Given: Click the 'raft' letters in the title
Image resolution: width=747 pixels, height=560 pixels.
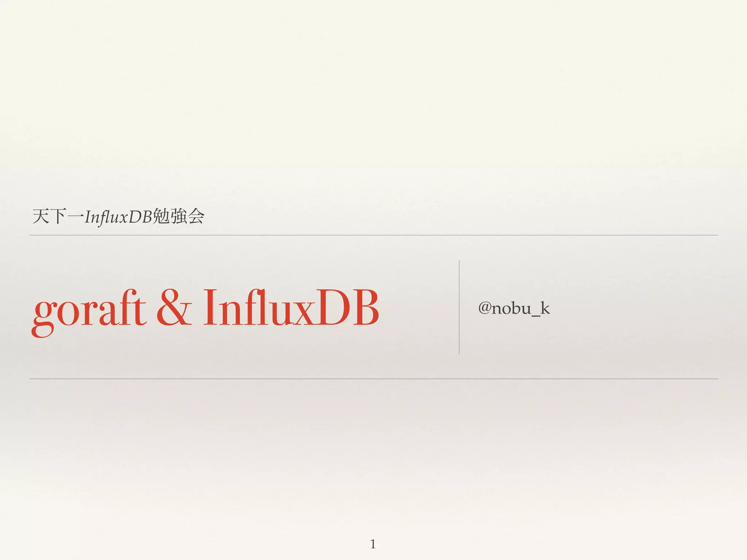Looking at the screenshot, I should (x=115, y=307).
